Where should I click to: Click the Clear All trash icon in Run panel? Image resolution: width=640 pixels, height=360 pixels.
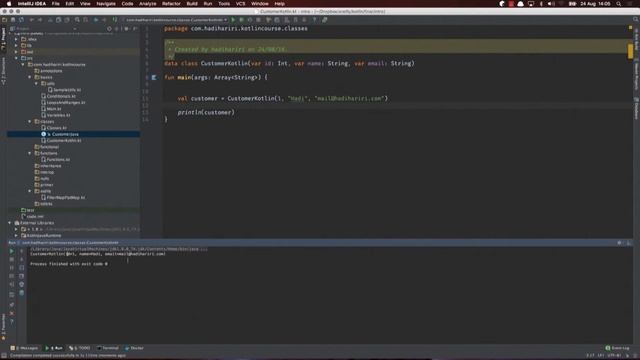(x=22, y=293)
